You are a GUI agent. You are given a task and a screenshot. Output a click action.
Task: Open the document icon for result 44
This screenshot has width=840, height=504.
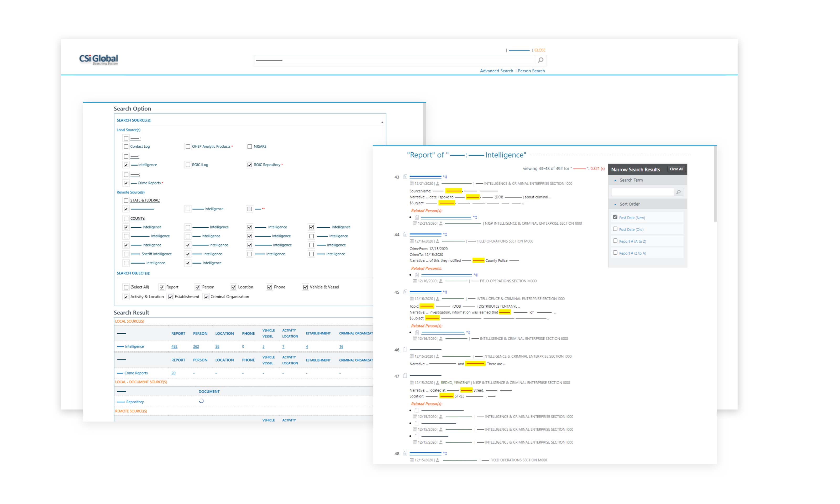pyautogui.click(x=405, y=234)
